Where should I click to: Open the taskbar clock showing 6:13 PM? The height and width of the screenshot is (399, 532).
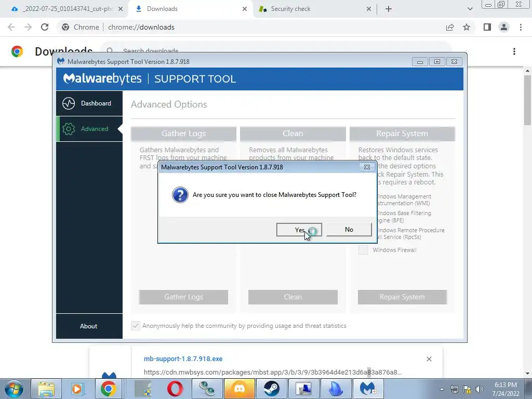click(x=506, y=389)
